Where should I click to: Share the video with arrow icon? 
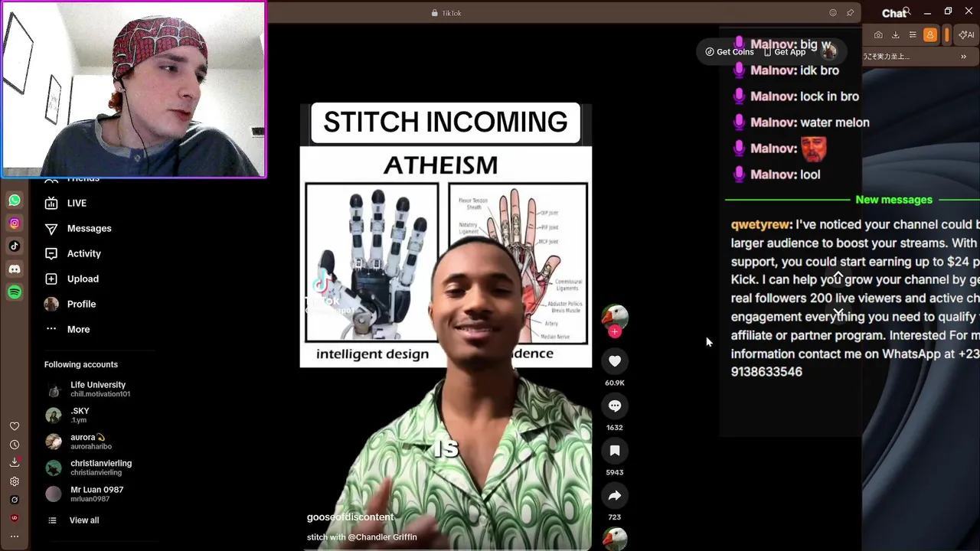[615, 496]
